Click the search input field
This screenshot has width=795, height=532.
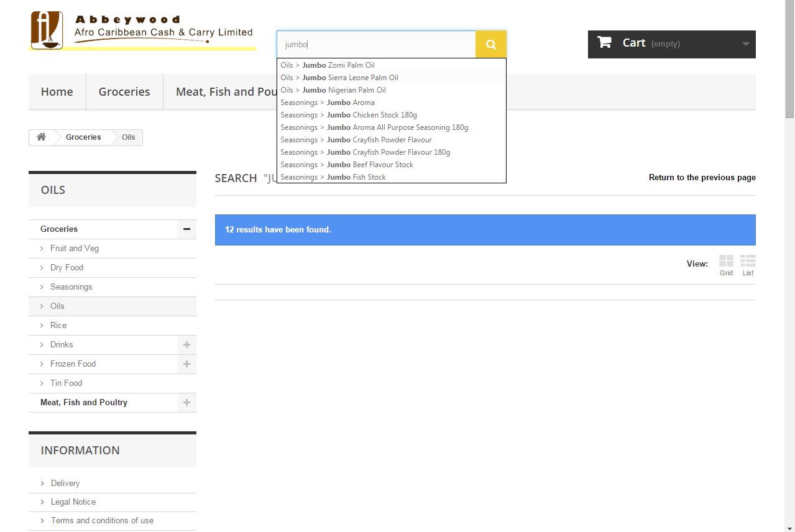click(x=376, y=44)
